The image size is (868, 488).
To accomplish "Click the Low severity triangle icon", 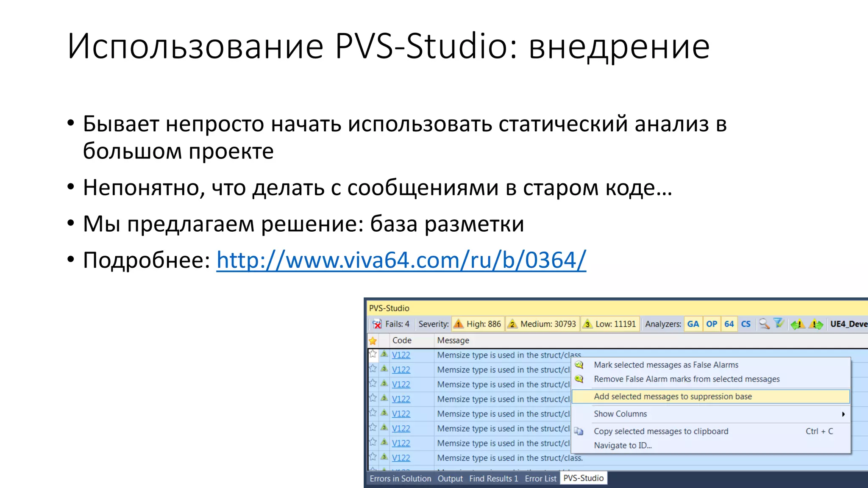I will click(x=587, y=324).
